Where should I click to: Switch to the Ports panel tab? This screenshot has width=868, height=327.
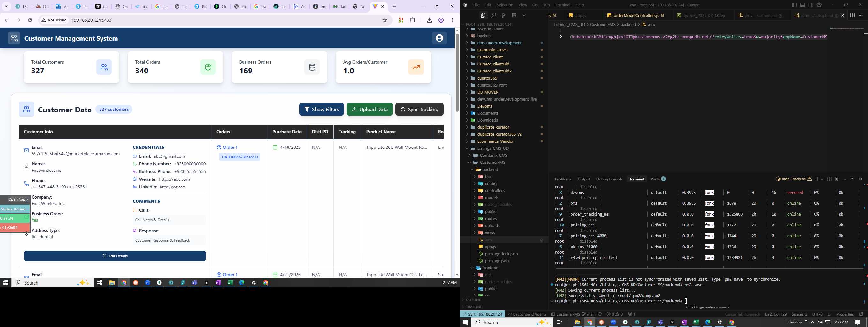(658, 179)
